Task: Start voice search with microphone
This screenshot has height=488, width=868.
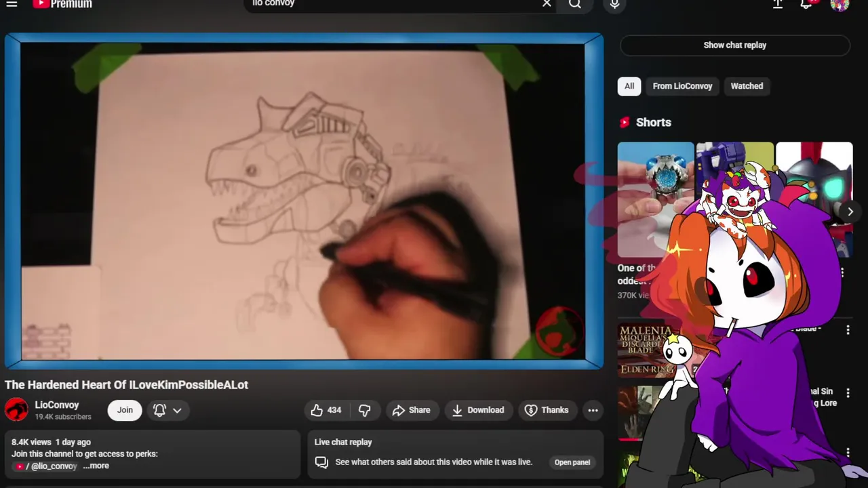Action: point(614,4)
